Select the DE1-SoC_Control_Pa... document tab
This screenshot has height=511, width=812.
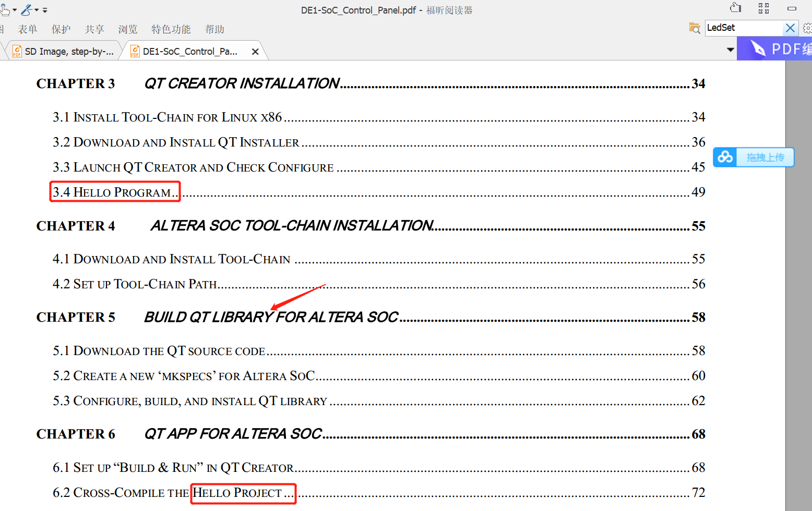coord(190,51)
